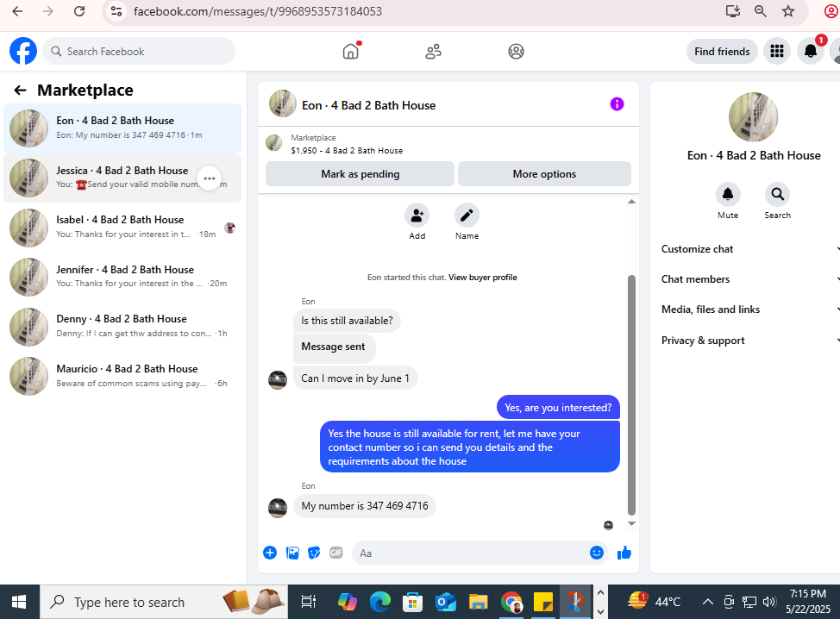Reload the page in browser
Screen dimensions: 840x619
[x=79, y=11]
